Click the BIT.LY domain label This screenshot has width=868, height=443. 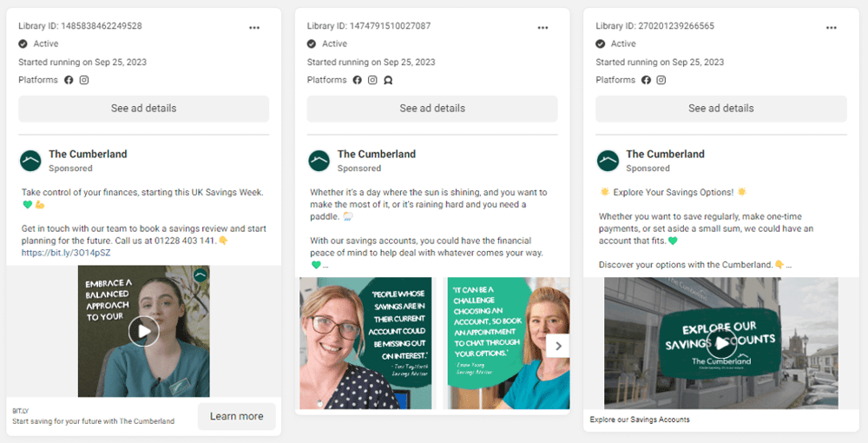(x=21, y=412)
